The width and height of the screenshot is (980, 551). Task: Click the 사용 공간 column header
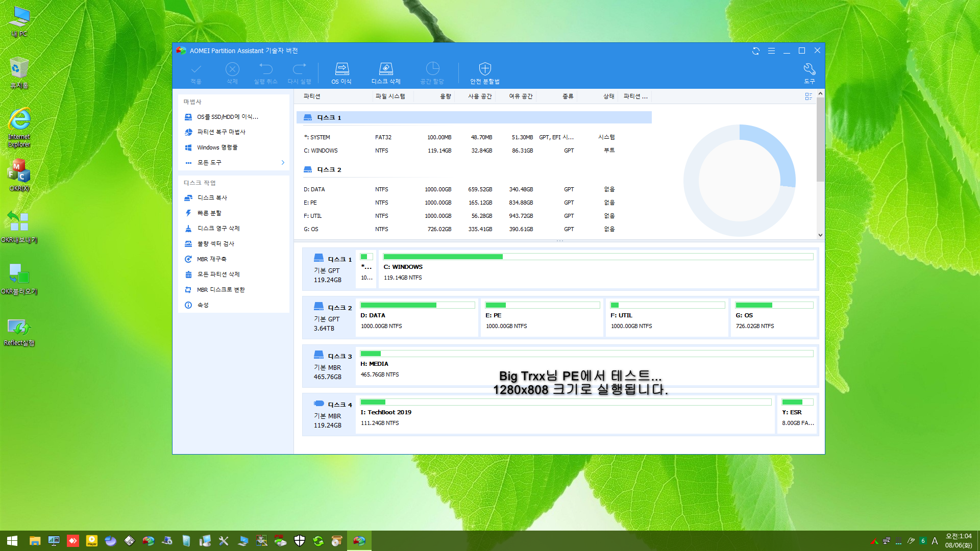480,96
